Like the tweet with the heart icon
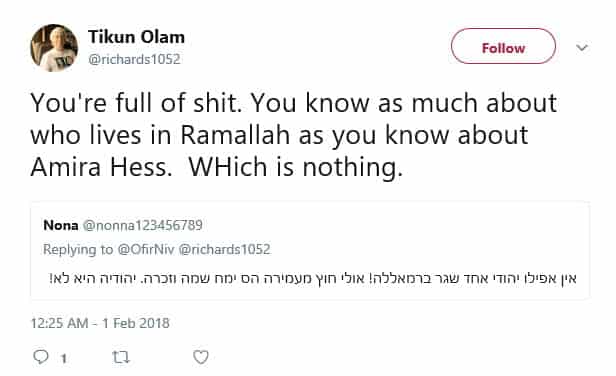The image size is (616, 376). coord(201,357)
